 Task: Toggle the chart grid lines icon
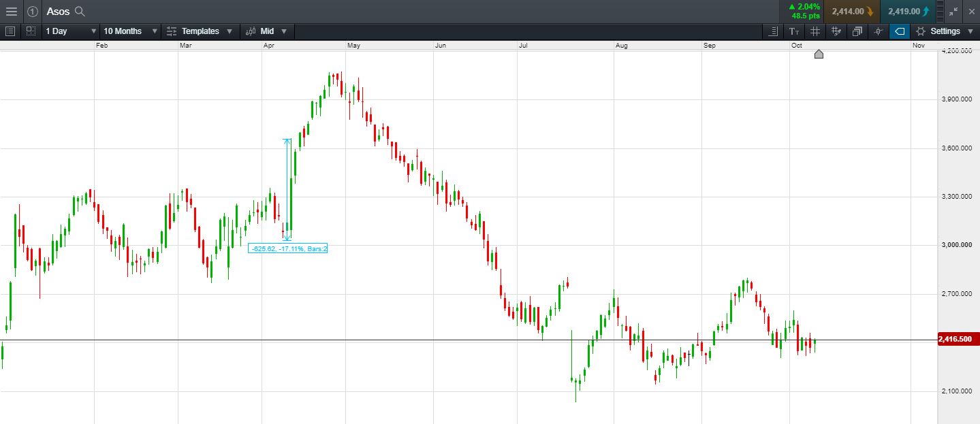(x=815, y=31)
